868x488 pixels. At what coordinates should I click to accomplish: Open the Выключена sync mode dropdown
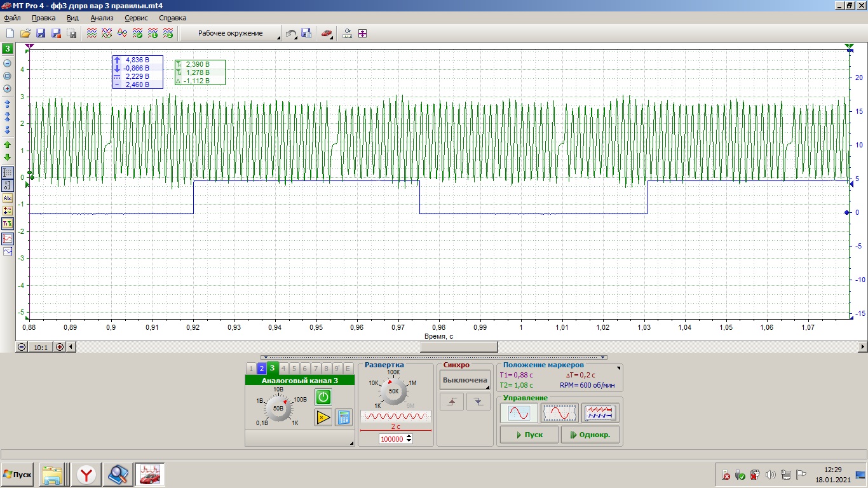[465, 380]
